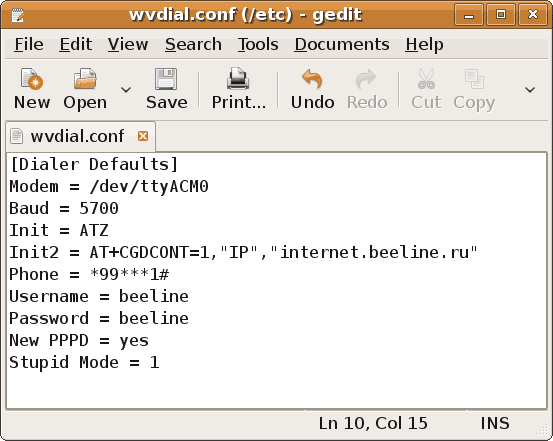The image size is (553, 441).
Task: Open the Search menu
Action: (x=193, y=45)
